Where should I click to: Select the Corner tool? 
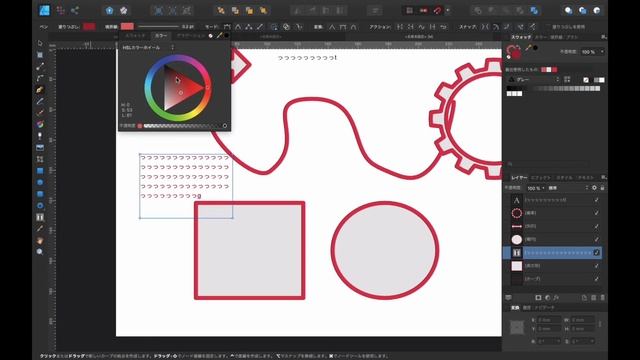40,78
